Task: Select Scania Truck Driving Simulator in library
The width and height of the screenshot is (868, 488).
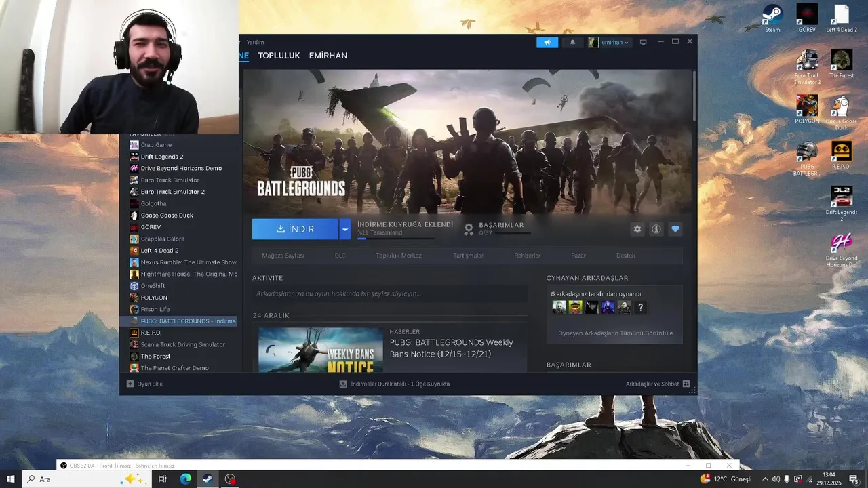Action: click(182, 344)
